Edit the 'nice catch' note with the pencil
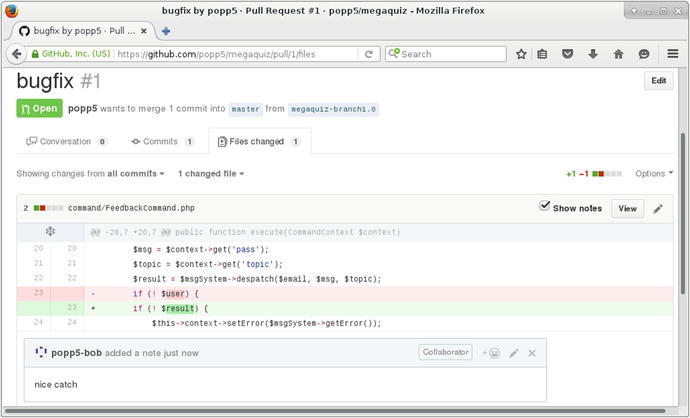The width and height of the screenshot is (690, 418). pos(514,353)
